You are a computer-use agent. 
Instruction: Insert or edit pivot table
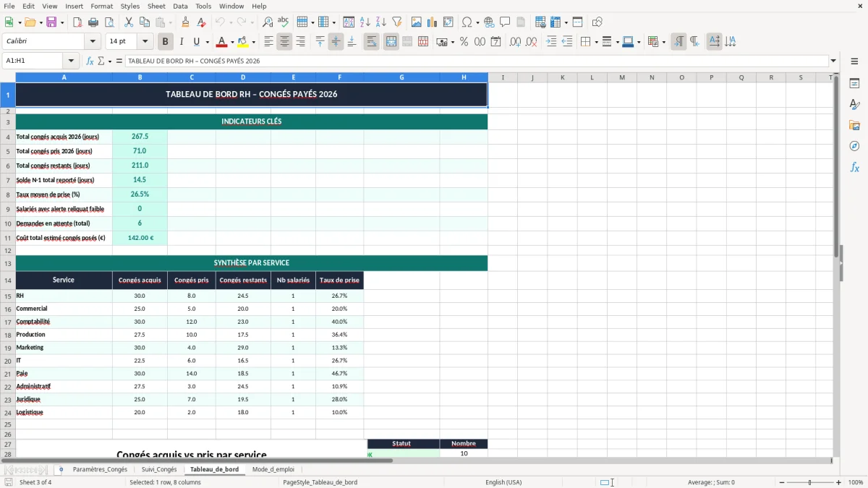(x=448, y=22)
